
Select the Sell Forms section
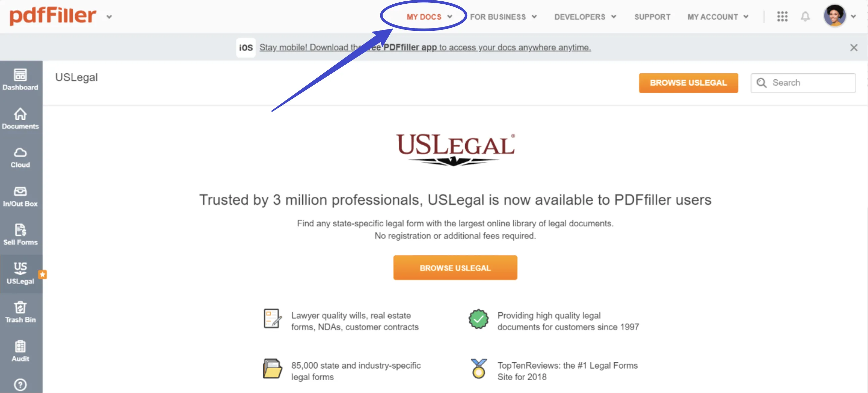(x=20, y=234)
